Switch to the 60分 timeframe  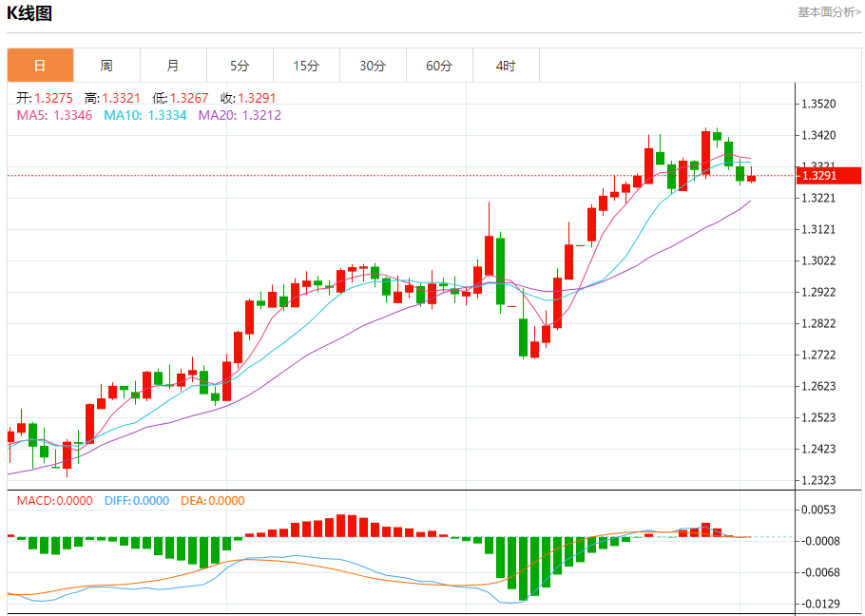439,66
